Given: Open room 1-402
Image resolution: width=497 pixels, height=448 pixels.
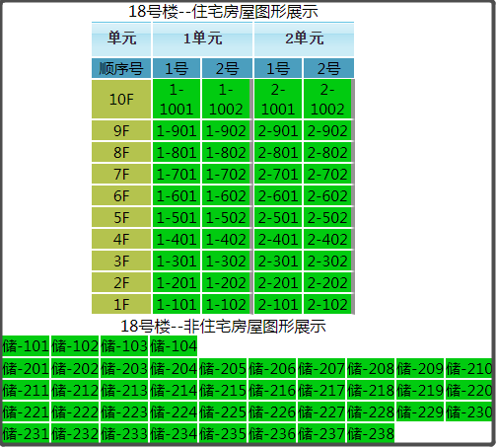Looking at the screenshot, I should click(x=226, y=239).
